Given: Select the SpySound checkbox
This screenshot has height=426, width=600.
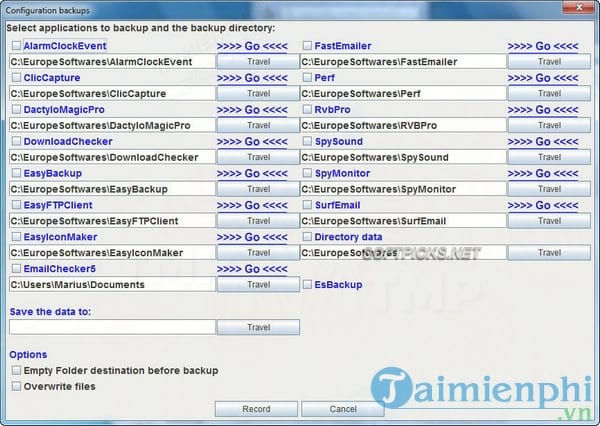Looking at the screenshot, I should point(307,141).
